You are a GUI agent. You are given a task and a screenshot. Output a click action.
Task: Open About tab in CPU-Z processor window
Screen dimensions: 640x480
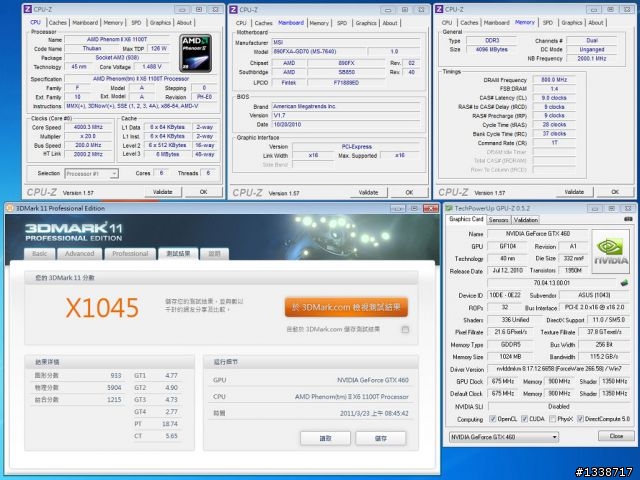184,23
